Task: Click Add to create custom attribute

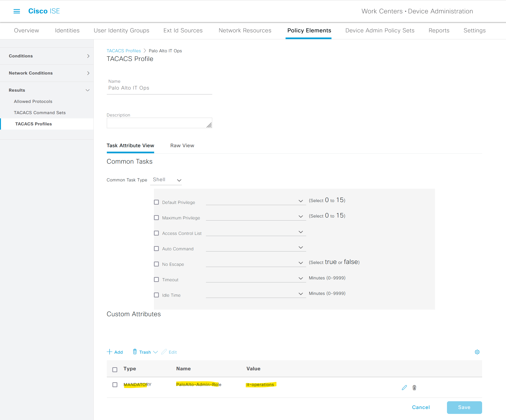Action: pyautogui.click(x=115, y=352)
